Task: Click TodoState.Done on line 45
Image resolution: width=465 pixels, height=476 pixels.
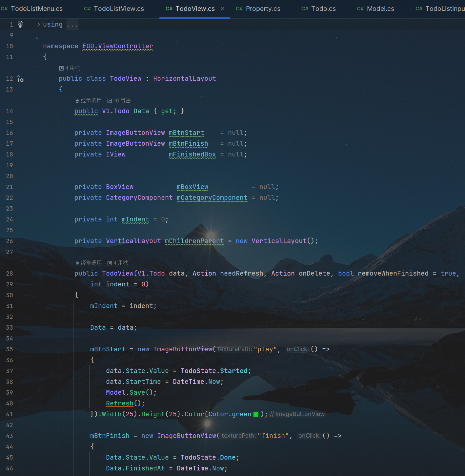Action: 208,457
